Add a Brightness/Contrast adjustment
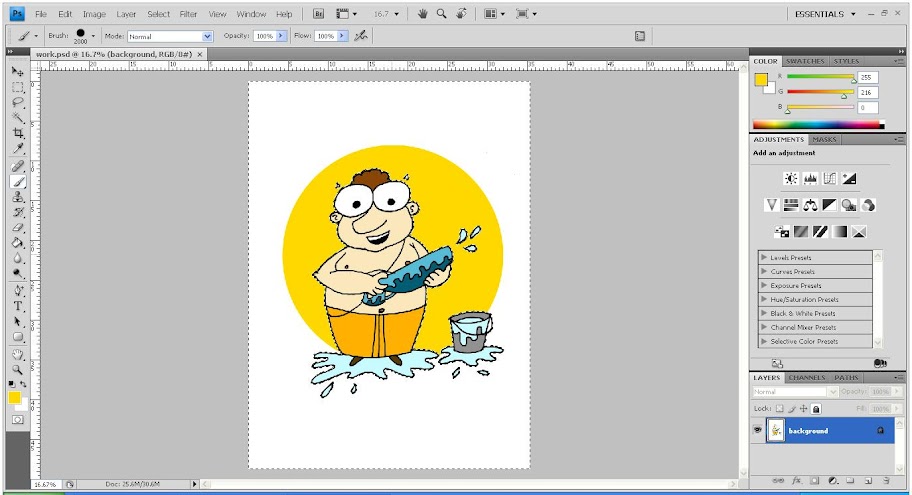 pyautogui.click(x=791, y=179)
